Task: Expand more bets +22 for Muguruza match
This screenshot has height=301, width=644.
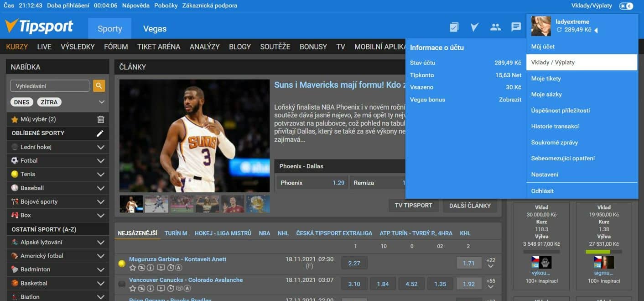Action: coord(491,263)
